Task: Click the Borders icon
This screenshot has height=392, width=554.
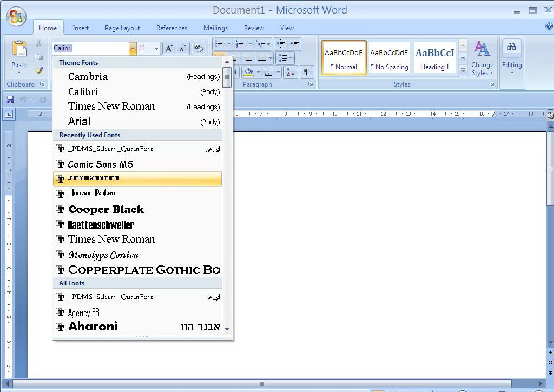Action: tap(268, 72)
